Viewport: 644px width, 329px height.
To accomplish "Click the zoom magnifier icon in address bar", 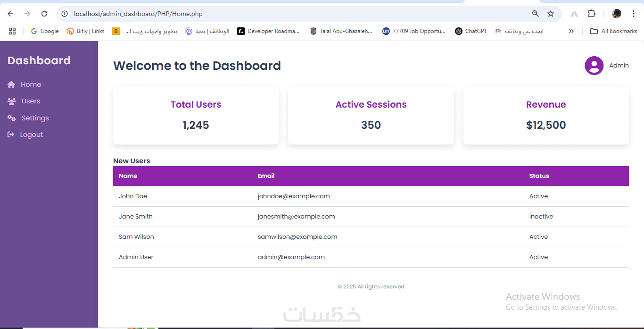I will tap(536, 14).
